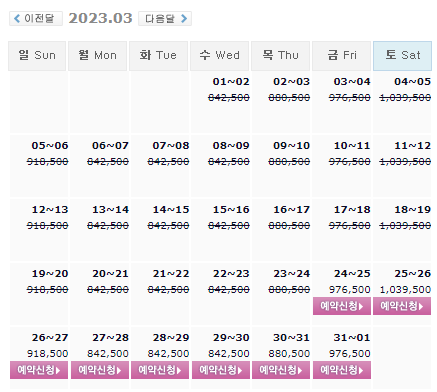Click the 목 Thu column header
The height and width of the screenshot is (392, 437).
(280, 56)
